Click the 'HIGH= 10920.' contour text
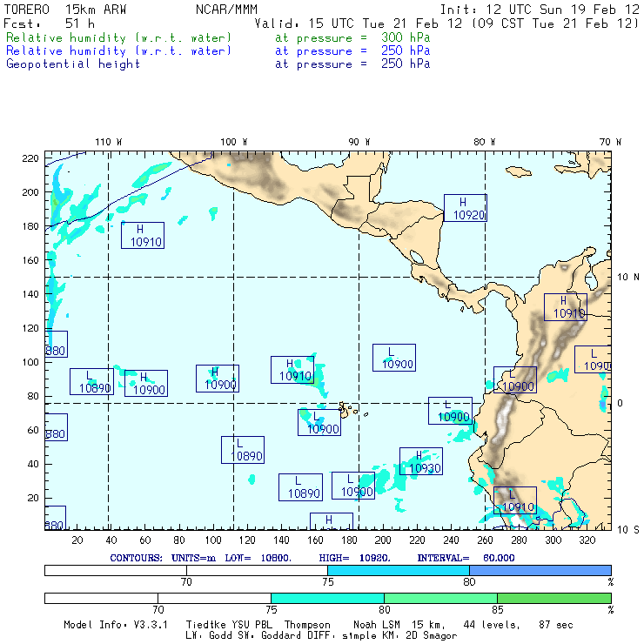 tap(355, 558)
